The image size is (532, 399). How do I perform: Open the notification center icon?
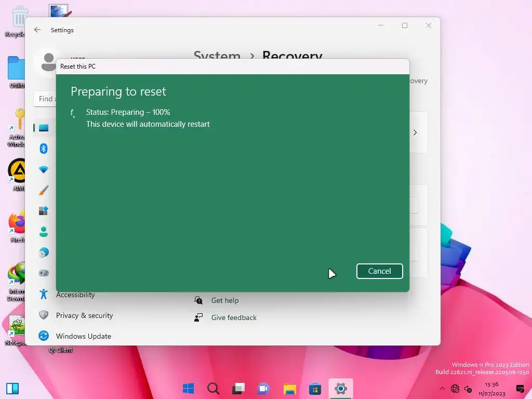click(520, 389)
